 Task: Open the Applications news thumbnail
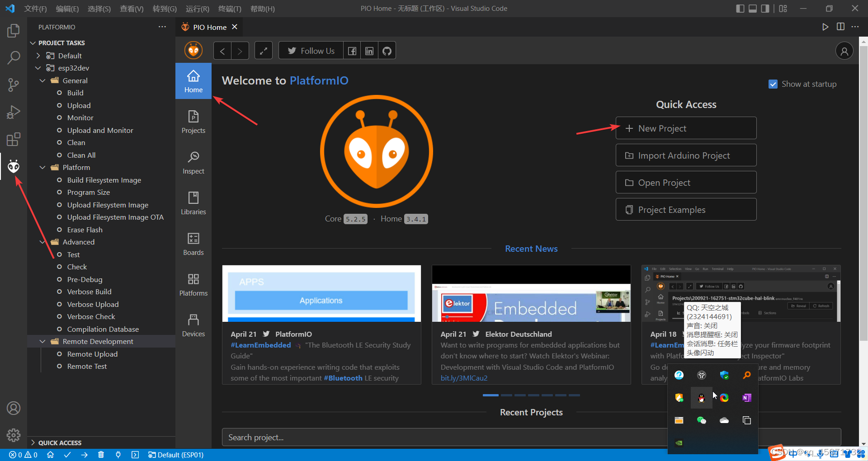click(321, 293)
